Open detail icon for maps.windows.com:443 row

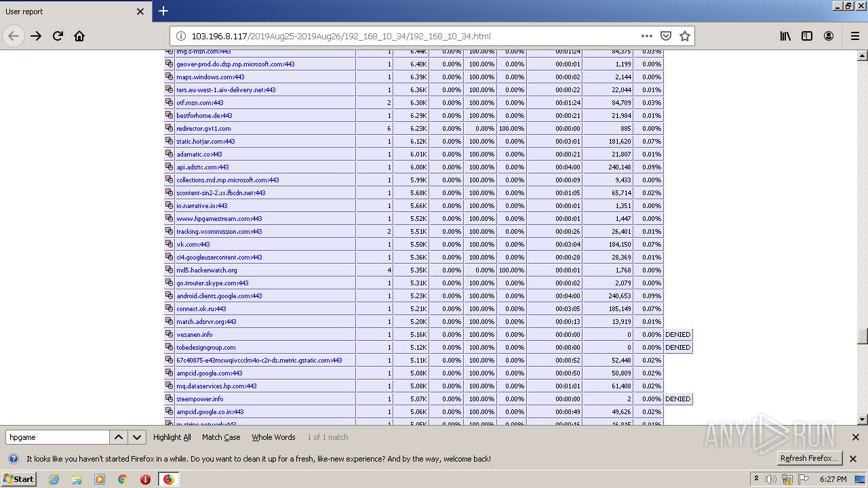click(x=169, y=77)
